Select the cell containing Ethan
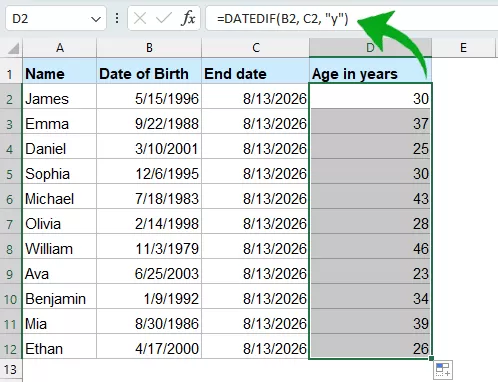 60,346
